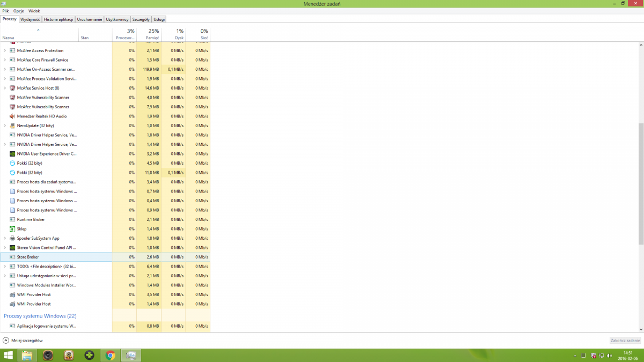Click icon of McAfee Vulnerability Scanner using 7,9 MB
The image size is (644, 362).
12,107
